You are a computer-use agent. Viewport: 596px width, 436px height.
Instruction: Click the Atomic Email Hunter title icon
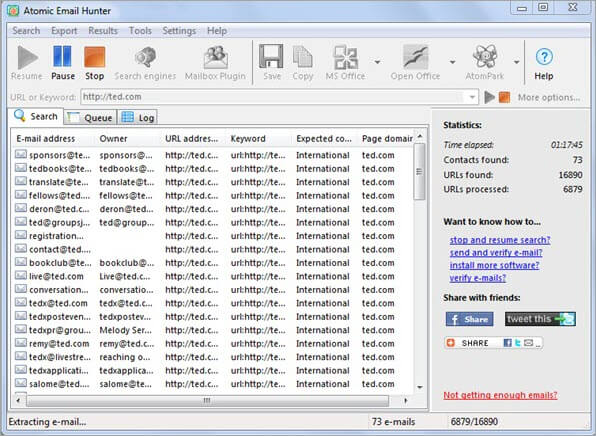(13, 11)
